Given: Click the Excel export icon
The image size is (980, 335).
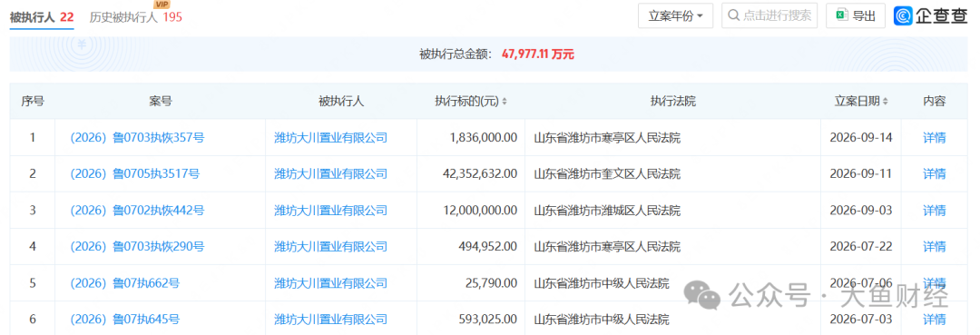Looking at the screenshot, I should pyautogui.click(x=842, y=15).
